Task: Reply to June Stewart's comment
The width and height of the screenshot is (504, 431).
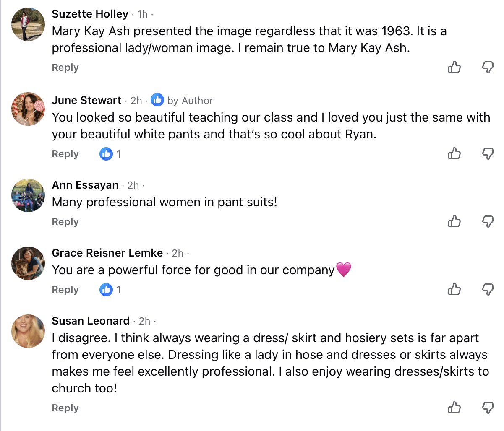Action: 65,154
